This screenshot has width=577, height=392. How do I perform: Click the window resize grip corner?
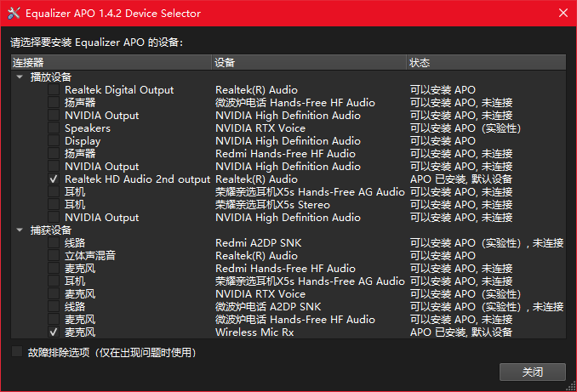pyautogui.click(x=571, y=386)
